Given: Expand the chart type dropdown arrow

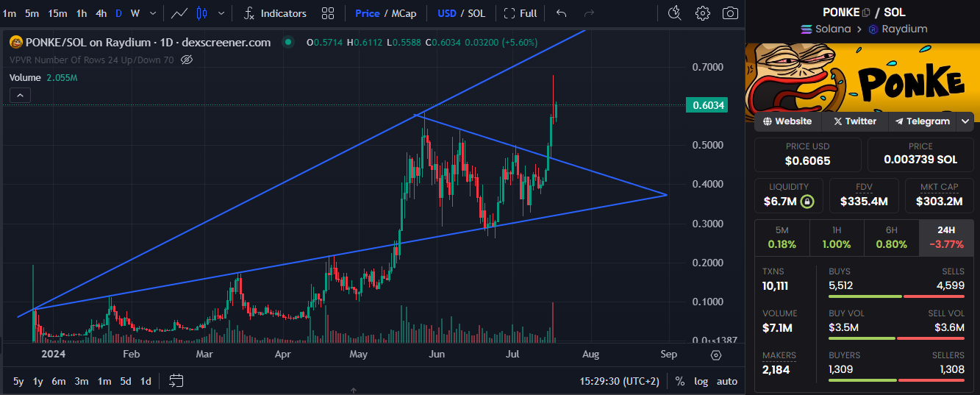Looking at the screenshot, I should [221, 13].
